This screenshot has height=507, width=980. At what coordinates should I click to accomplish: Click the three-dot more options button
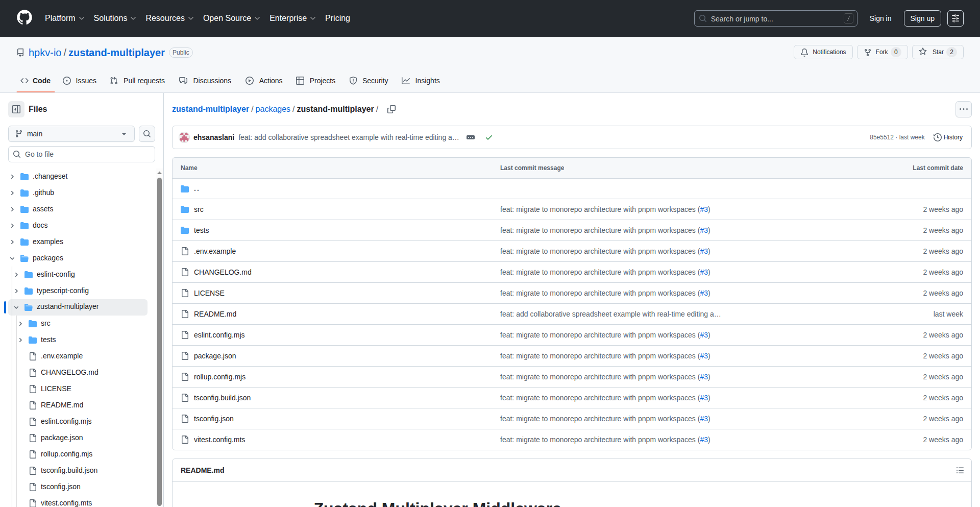click(963, 109)
